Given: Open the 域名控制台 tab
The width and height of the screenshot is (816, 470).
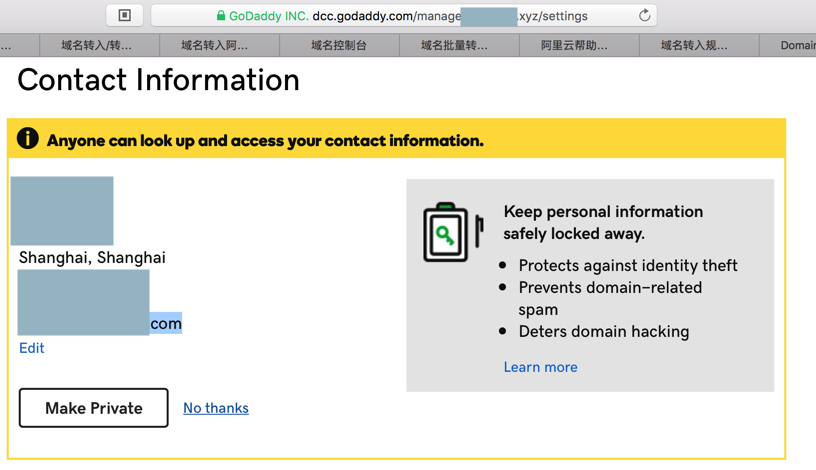Looking at the screenshot, I should click(x=339, y=45).
